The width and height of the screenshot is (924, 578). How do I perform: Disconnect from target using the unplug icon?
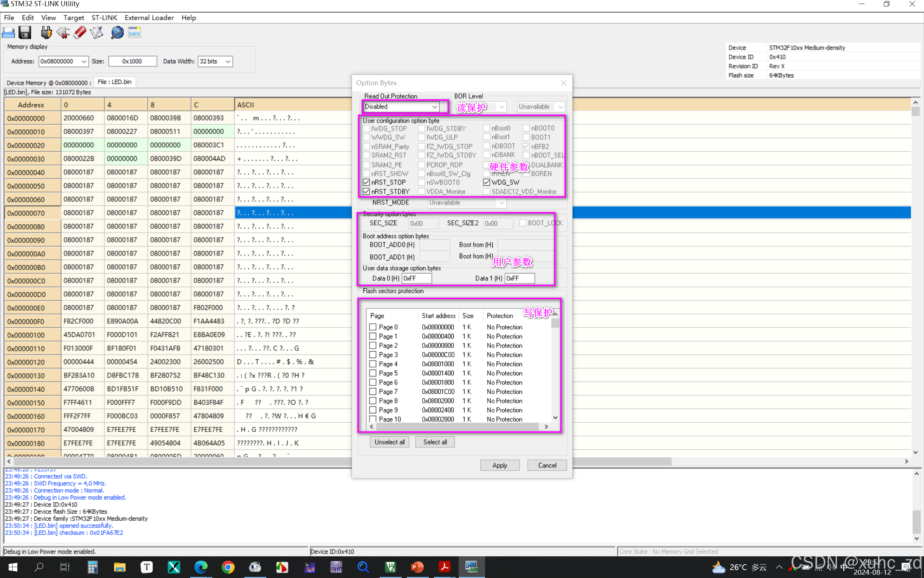[63, 33]
